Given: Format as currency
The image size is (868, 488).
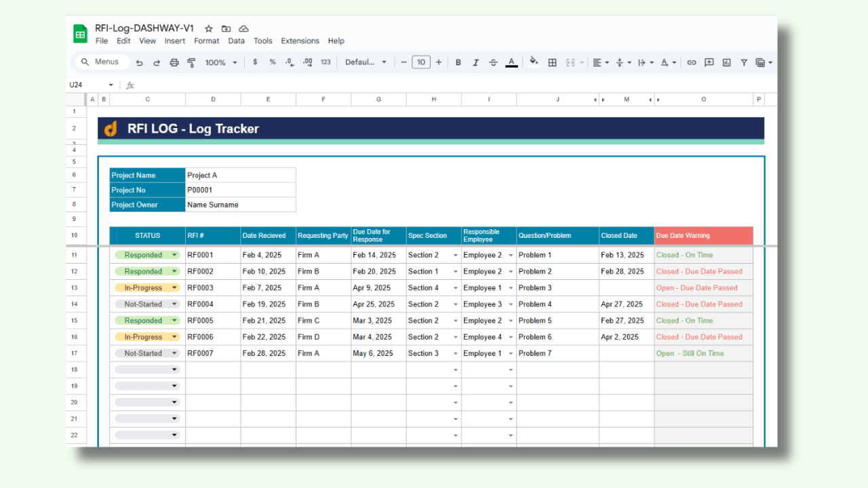Looking at the screenshot, I should point(255,62).
